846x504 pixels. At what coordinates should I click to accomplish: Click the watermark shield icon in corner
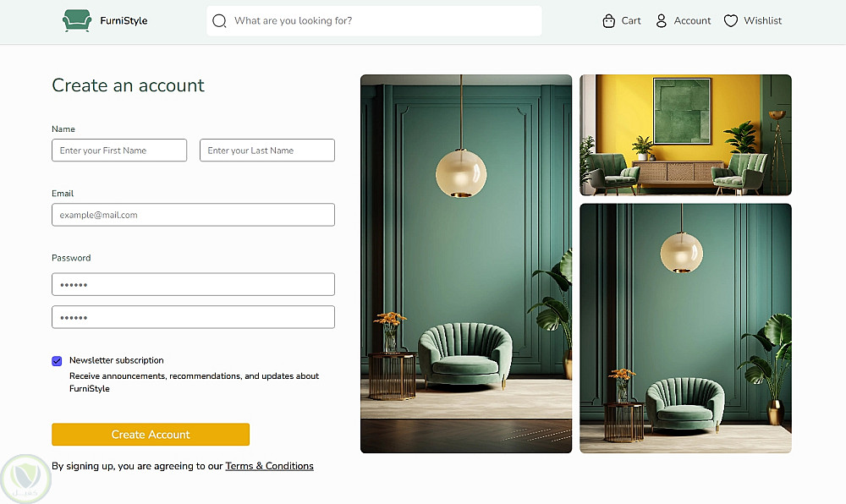pyautogui.click(x=26, y=479)
